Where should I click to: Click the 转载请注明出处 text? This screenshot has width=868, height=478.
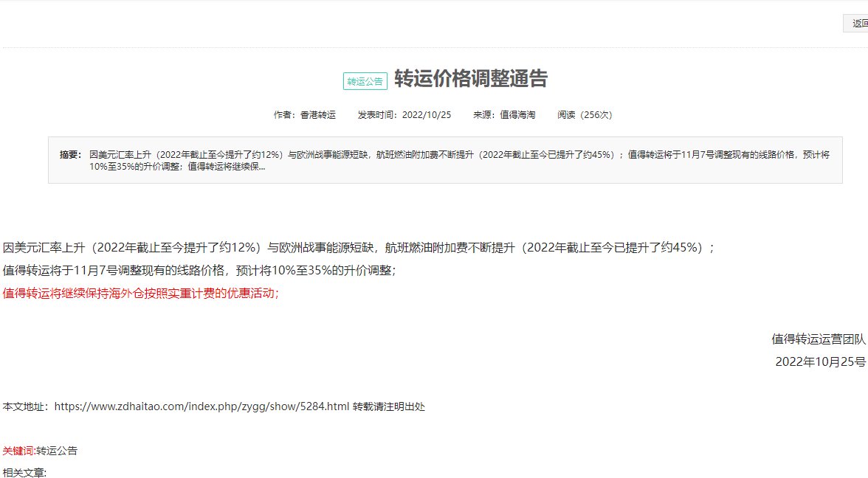pos(388,406)
